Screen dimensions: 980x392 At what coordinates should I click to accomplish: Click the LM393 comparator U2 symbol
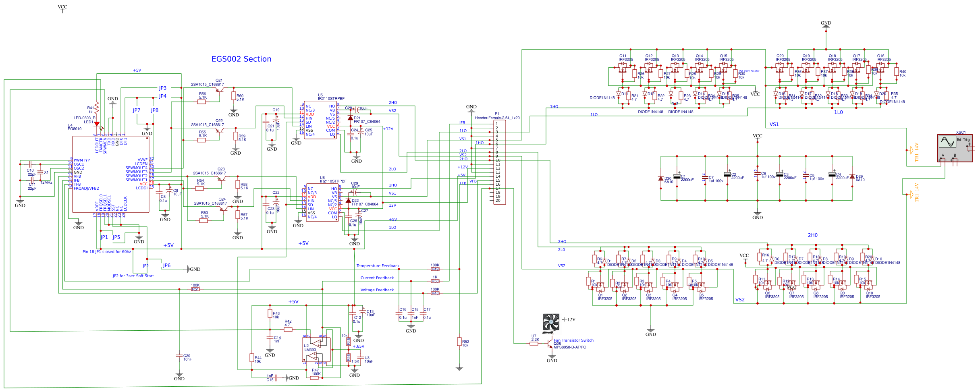tap(317, 350)
